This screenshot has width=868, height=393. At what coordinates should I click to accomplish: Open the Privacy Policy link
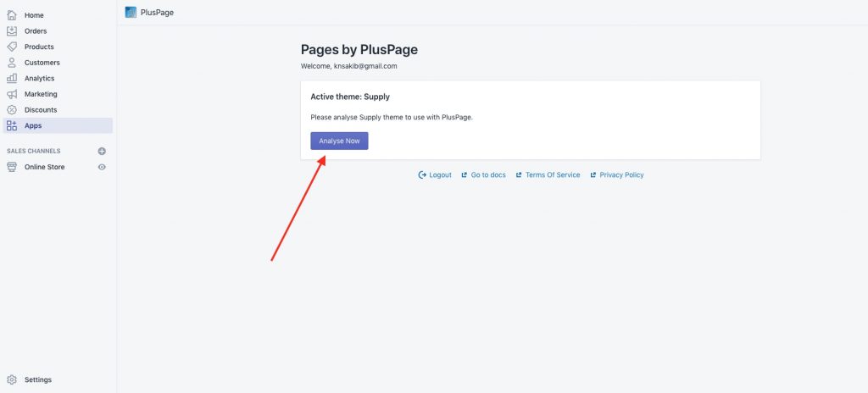pos(621,175)
